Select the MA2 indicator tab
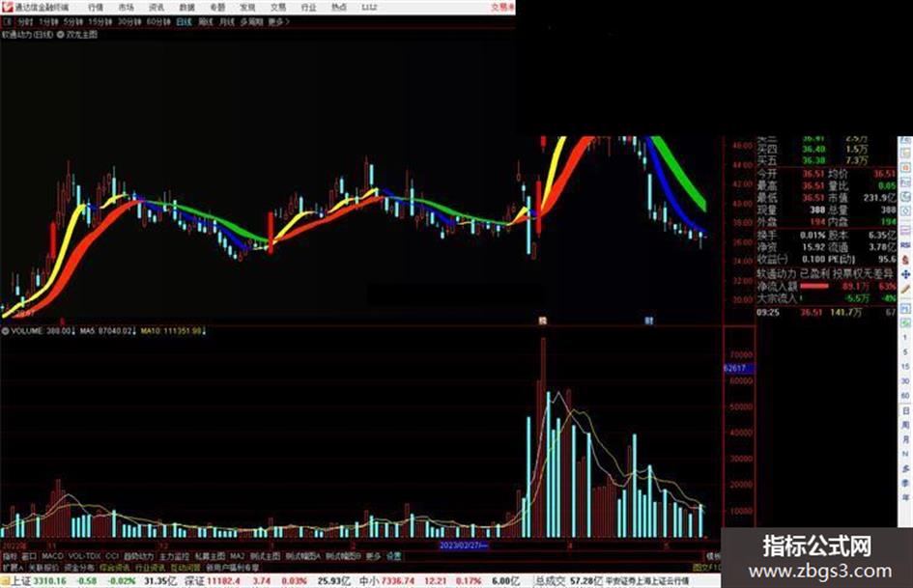The image size is (913, 588). coord(237,556)
